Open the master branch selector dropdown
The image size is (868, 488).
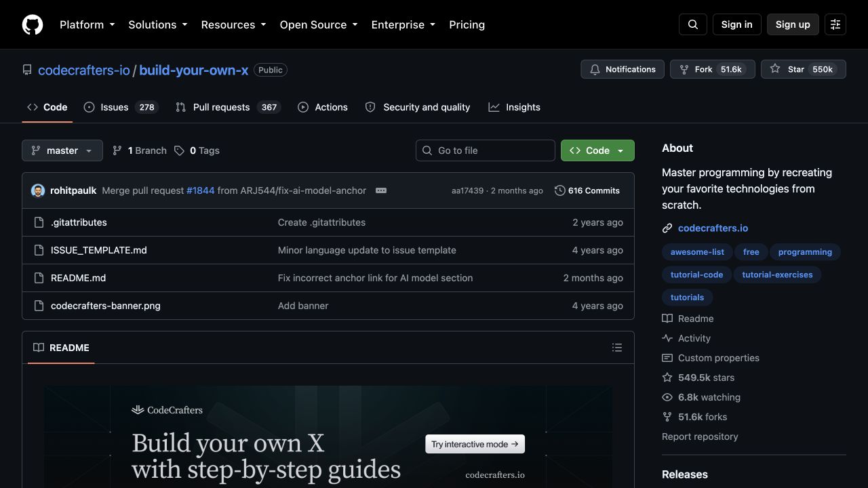tap(62, 150)
